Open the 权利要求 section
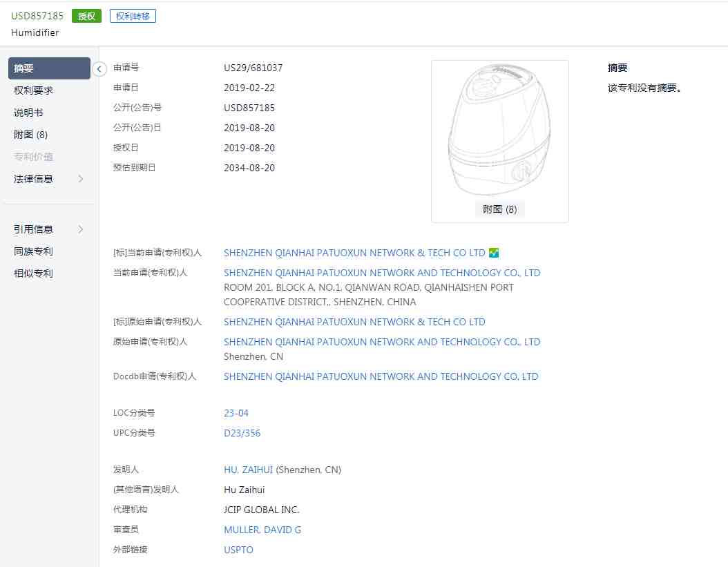Image resolution: width=728 pixels, height=567 pixels. (33, 90)
